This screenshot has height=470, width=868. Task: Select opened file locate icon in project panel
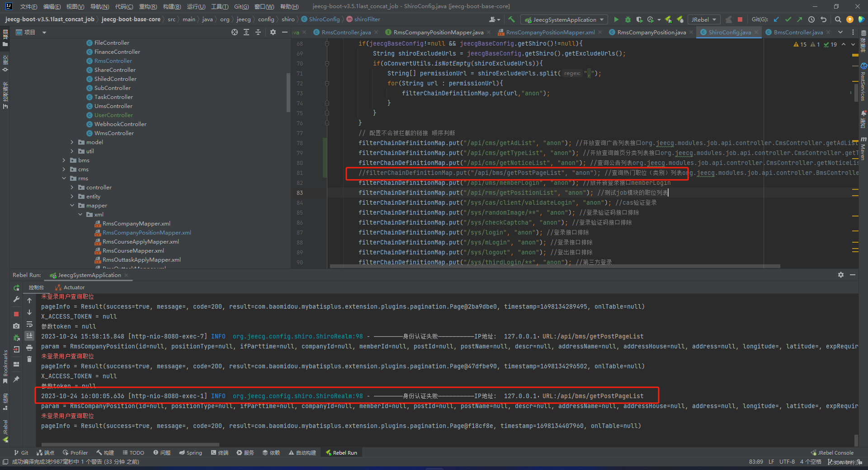[234, 32]
